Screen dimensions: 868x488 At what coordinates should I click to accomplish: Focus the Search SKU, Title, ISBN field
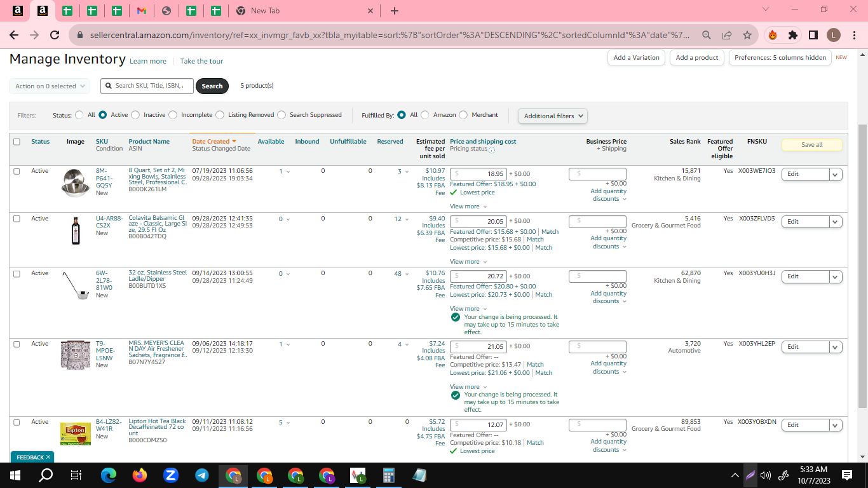[x=147, y=86]
